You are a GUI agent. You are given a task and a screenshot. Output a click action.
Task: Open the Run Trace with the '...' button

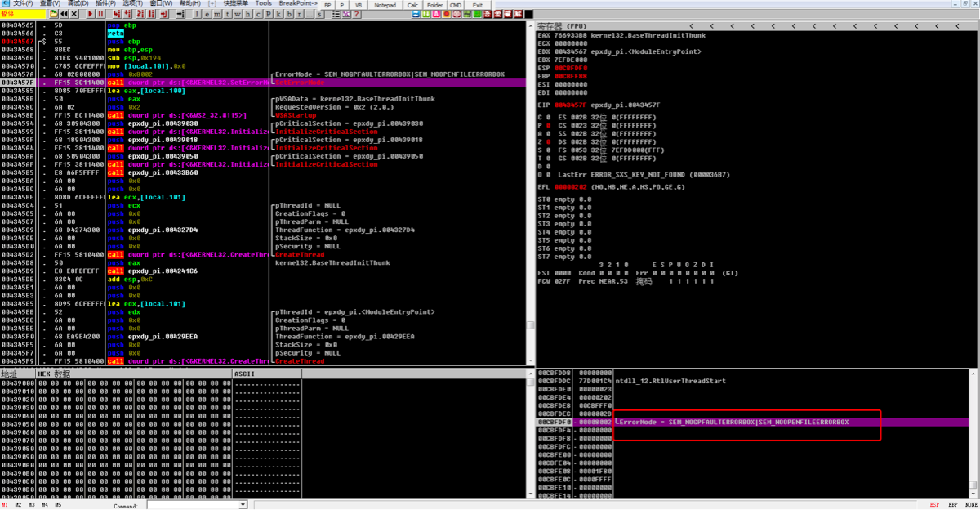coord(309,14)
